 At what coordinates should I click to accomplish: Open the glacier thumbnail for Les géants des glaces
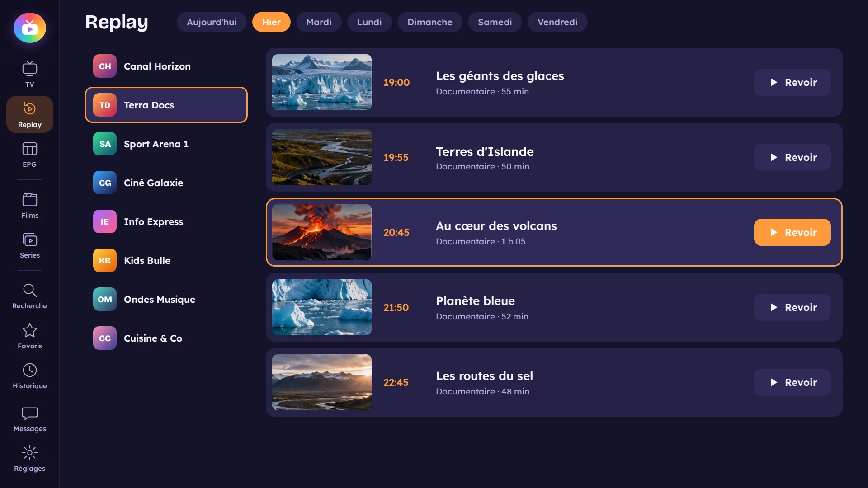(x=322, y=82)
